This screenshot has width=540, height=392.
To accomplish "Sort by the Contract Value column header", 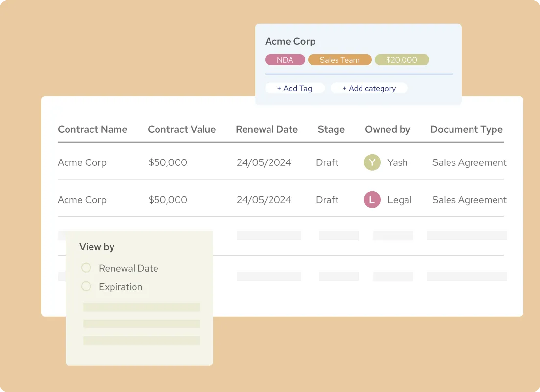I will coord(181,129).
